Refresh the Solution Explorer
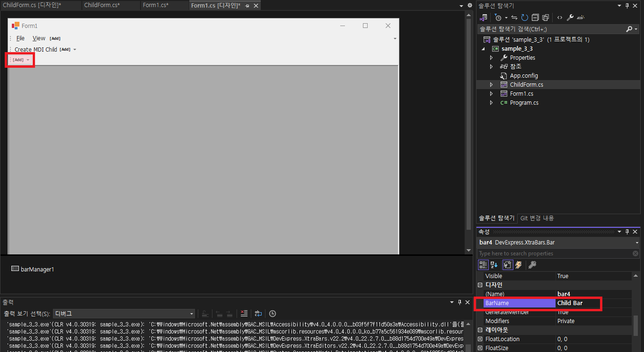This screenshot has height=352, width=644. coord(525,18)
